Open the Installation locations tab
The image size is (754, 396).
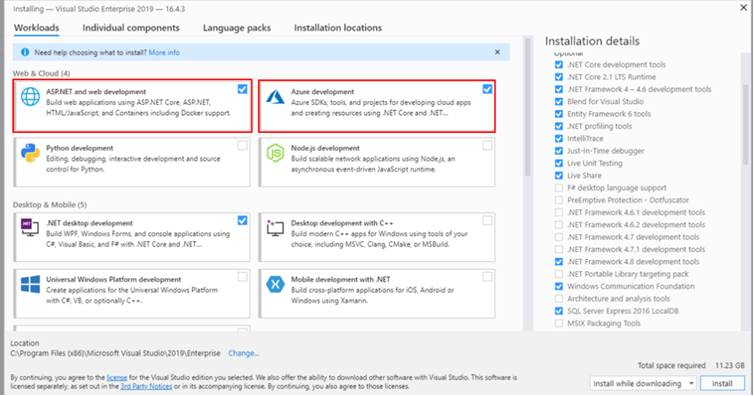tap(338, 28)
